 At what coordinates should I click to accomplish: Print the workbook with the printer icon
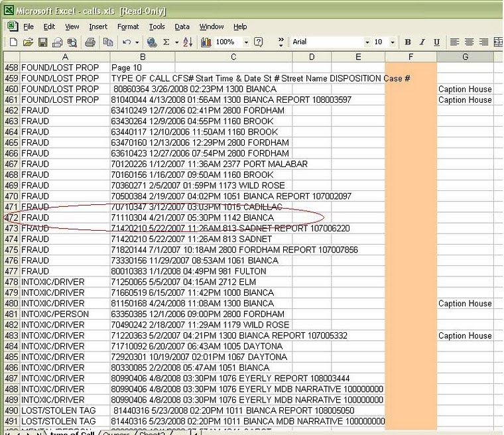90,42
